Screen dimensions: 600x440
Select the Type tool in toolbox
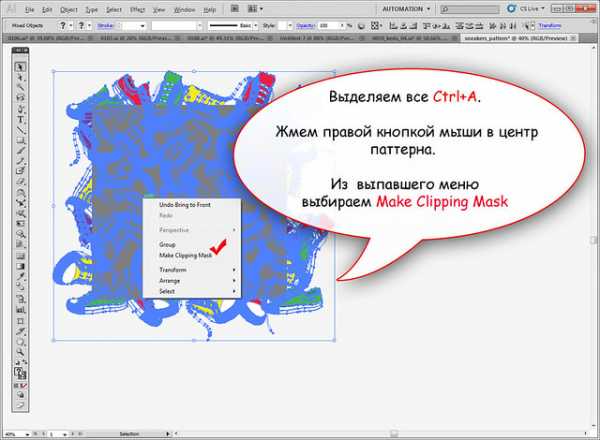(20, 120)
